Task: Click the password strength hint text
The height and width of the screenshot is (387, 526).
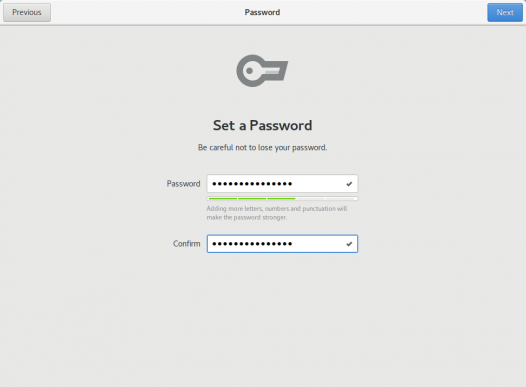Action: click(277, 213)
